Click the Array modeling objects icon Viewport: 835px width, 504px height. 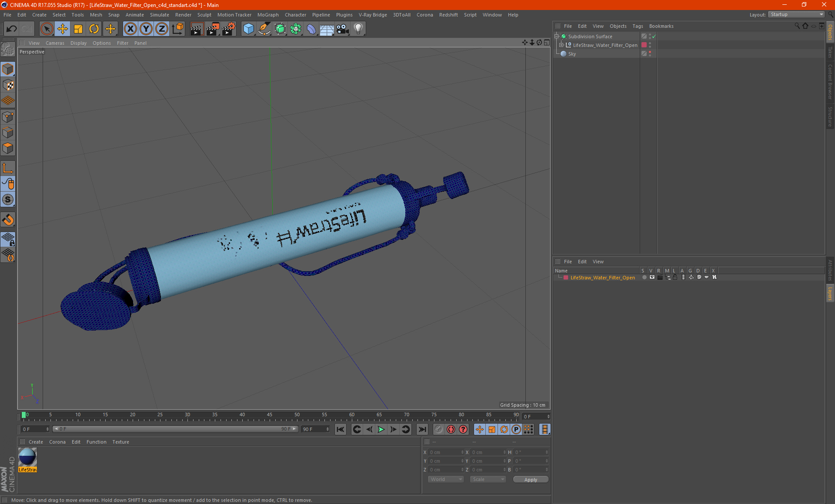[296, 29]
